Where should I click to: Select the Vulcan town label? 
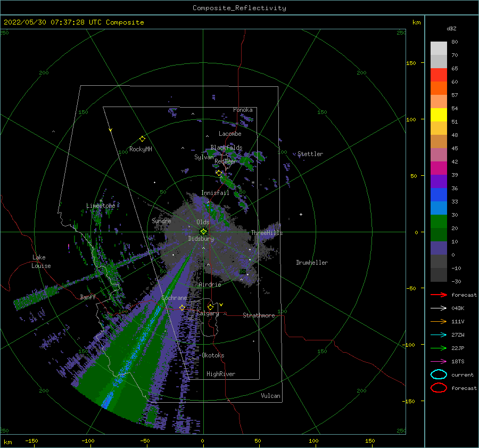(270, 396)
